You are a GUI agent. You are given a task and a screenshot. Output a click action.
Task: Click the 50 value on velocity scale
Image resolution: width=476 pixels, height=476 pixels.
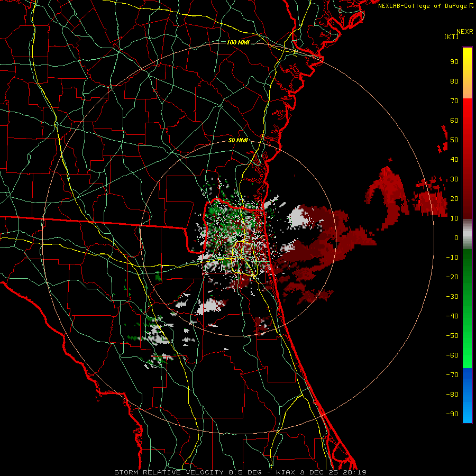(x=454, y=140)
